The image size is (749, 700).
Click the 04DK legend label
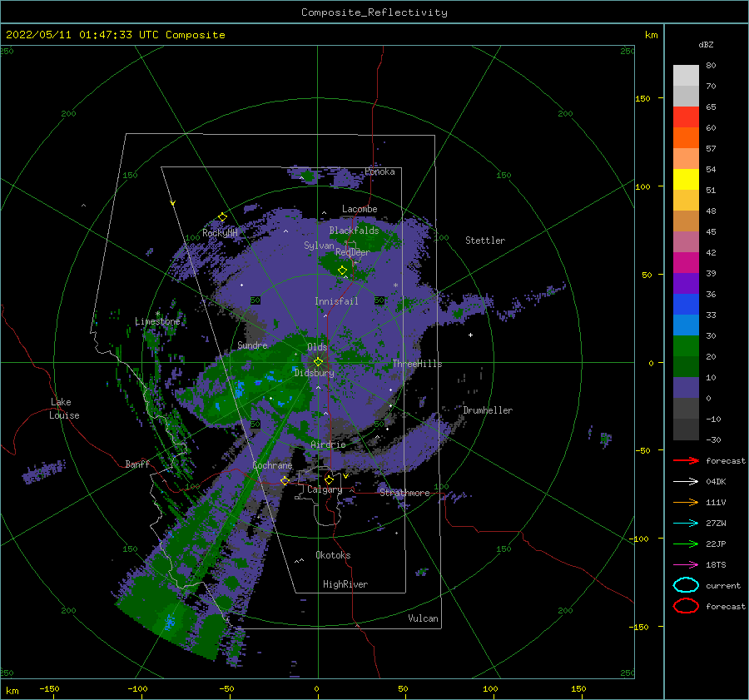click(x=716, y=482)
